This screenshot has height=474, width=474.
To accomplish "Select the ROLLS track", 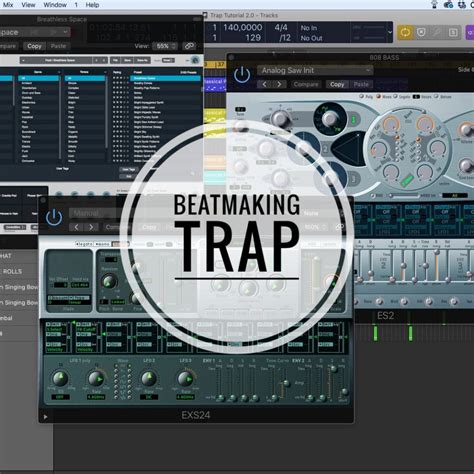I will click(19, 271).
